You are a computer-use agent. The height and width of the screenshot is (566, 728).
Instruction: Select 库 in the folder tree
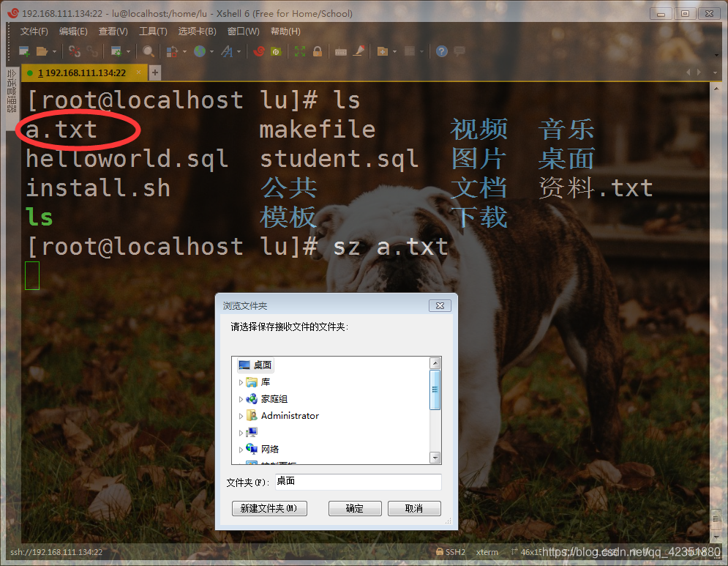tap(265, 382)
